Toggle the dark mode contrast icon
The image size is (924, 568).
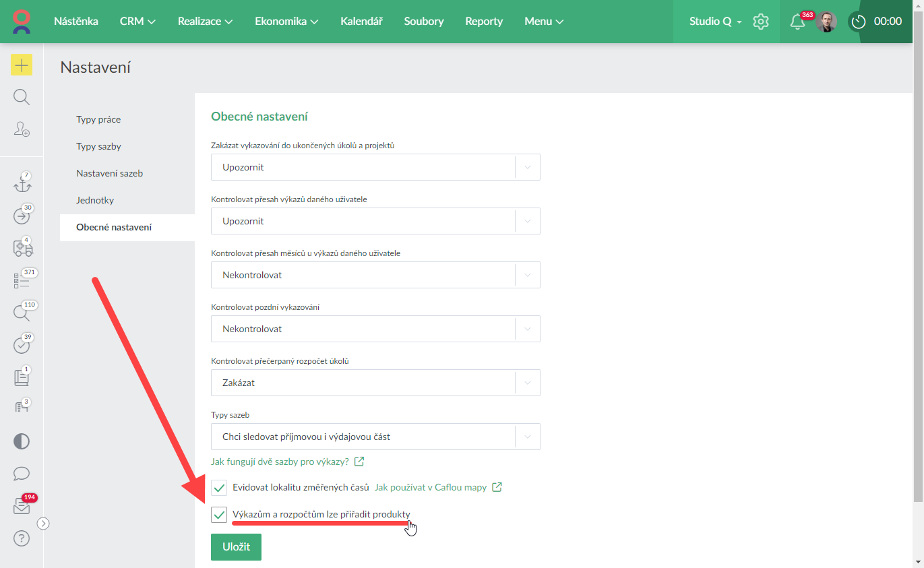pyautogui.click(x=22, y=441)
